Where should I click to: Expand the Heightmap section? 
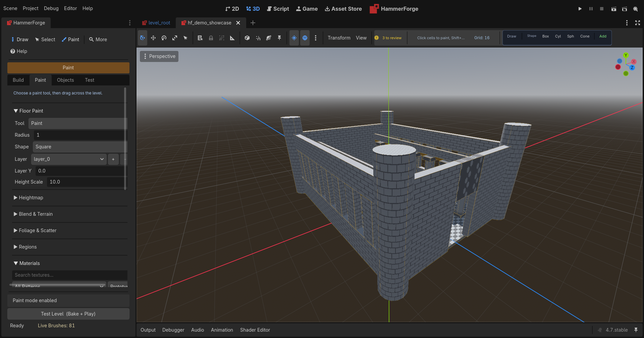[29, 198]
